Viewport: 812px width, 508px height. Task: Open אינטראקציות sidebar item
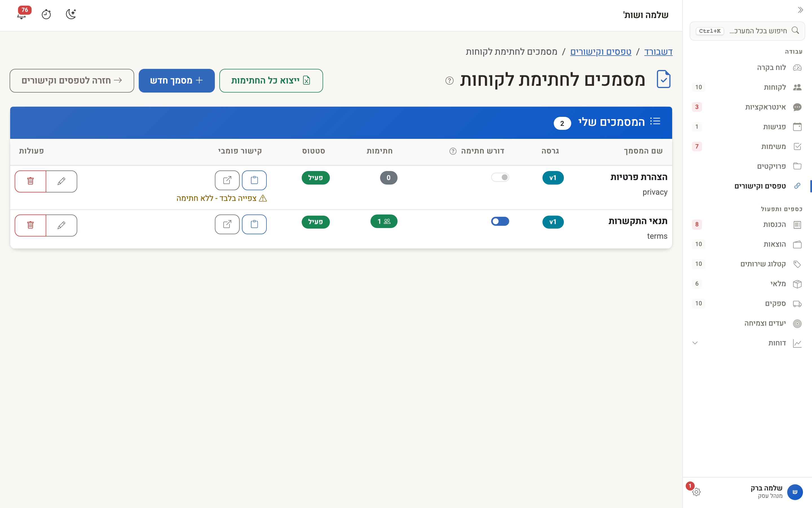(747, 107)
